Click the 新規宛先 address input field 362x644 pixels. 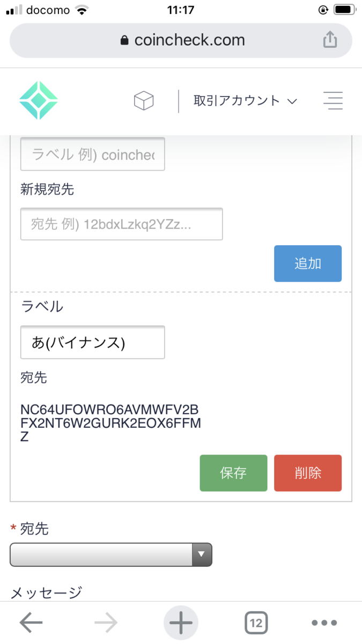(x=121, y=224)
